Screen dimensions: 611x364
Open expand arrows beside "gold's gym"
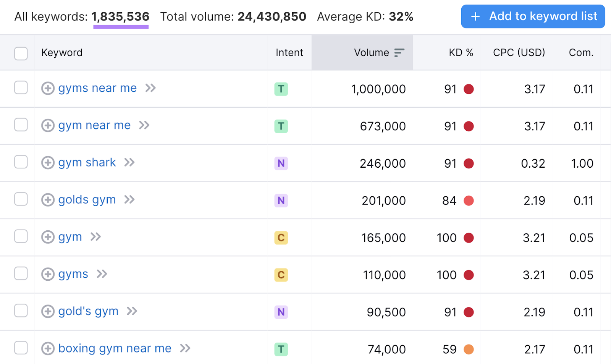(x=132, y=311)
